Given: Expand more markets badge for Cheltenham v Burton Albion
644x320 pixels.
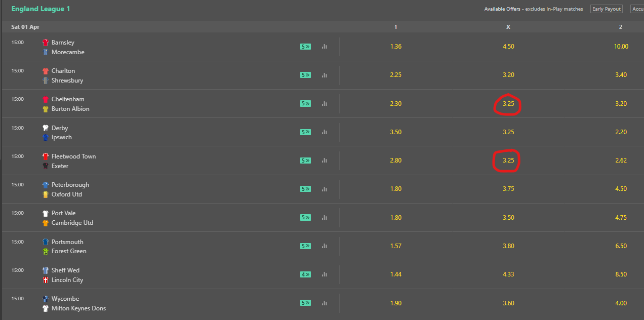Looking at the screenshot, I should coord(305,103).
